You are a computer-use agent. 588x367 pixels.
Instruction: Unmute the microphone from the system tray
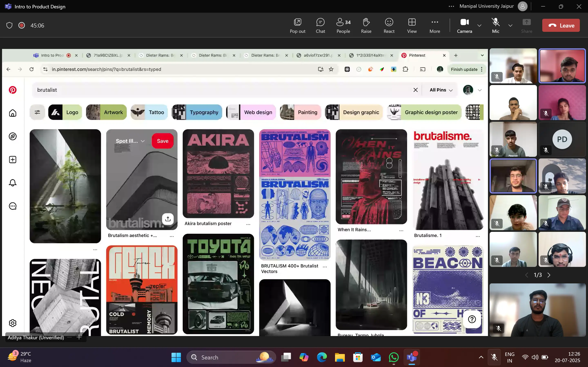click(x=494, y=357)
